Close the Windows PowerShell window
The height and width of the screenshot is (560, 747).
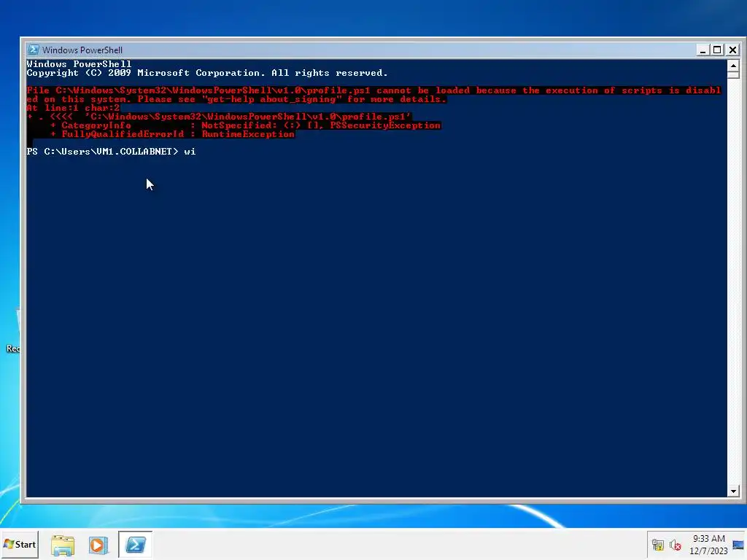732,50
